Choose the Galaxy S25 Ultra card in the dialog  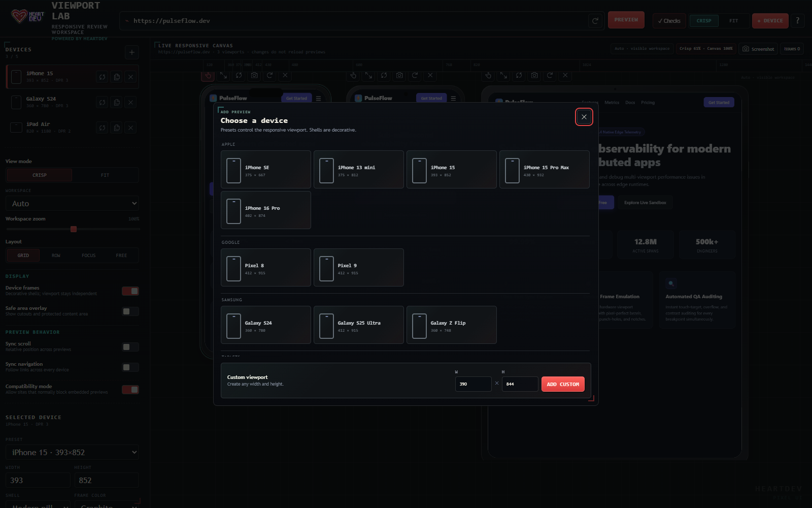(x=359, y=325)
